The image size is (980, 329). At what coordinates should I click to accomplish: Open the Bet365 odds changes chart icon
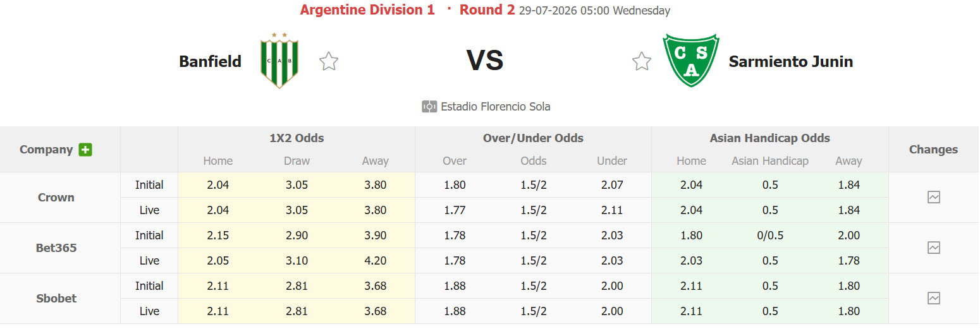point(934,248)
